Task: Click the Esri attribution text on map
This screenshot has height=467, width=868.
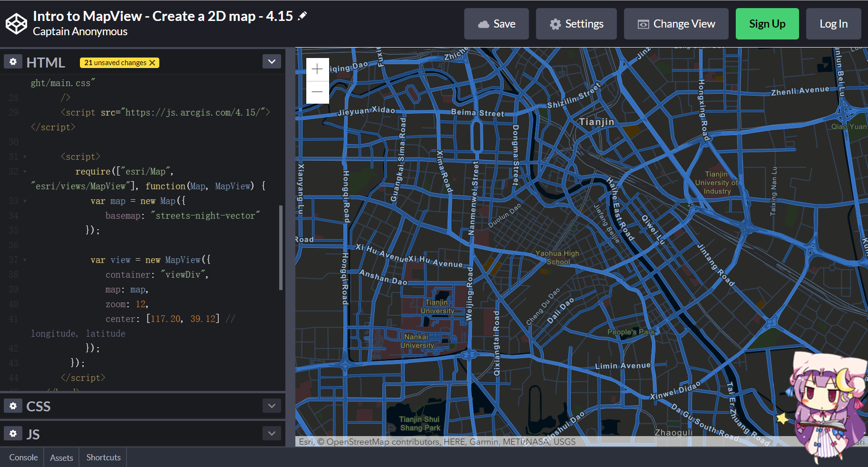Action: point(437,442)
